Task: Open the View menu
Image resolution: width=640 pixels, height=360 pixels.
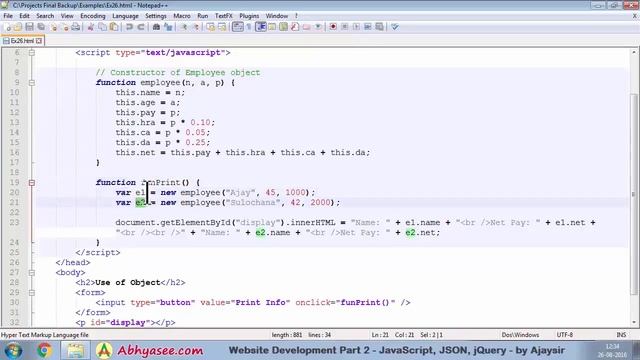Action: 67,16
